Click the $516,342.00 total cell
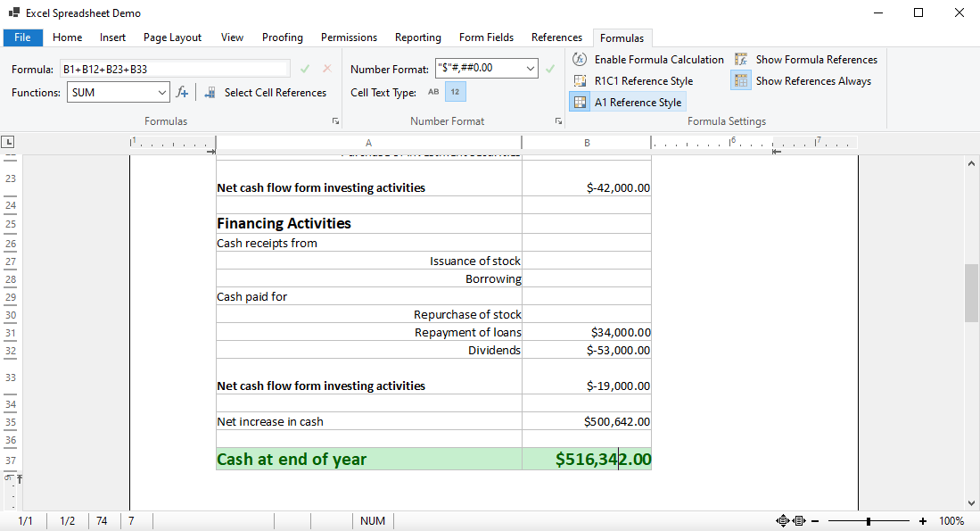This screenshot has width=980, height=531. coord(587,459)
